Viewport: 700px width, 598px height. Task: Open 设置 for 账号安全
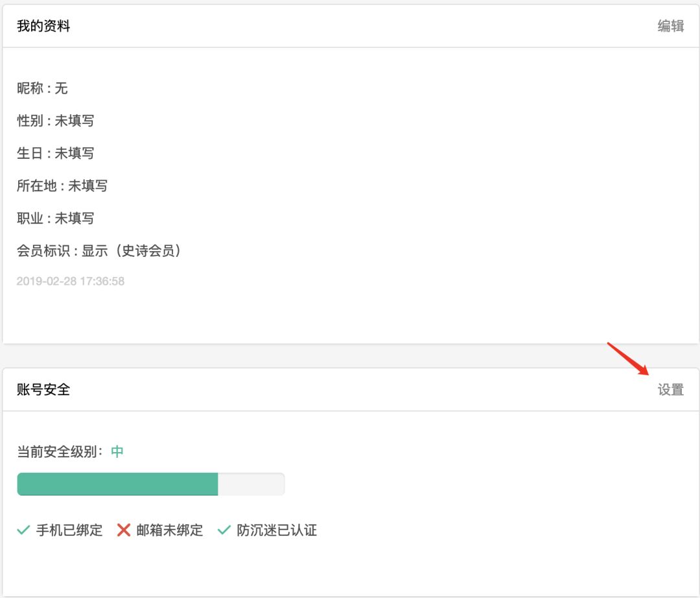[x=671, y=390]
